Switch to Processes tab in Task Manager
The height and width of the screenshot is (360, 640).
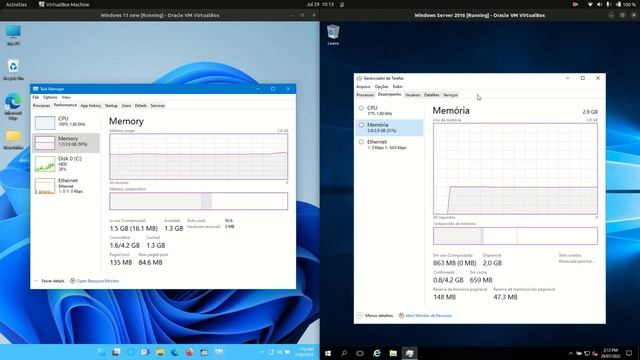[x=41, y=106]
